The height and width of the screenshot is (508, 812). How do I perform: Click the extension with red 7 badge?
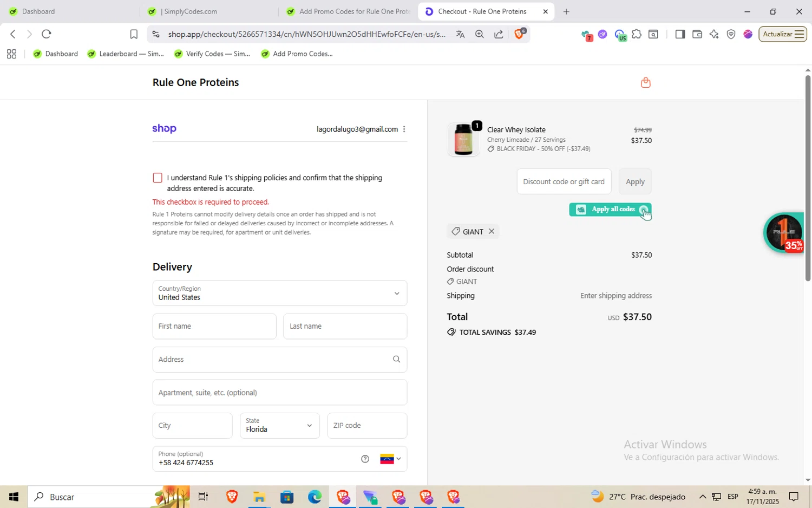(587, 35)
